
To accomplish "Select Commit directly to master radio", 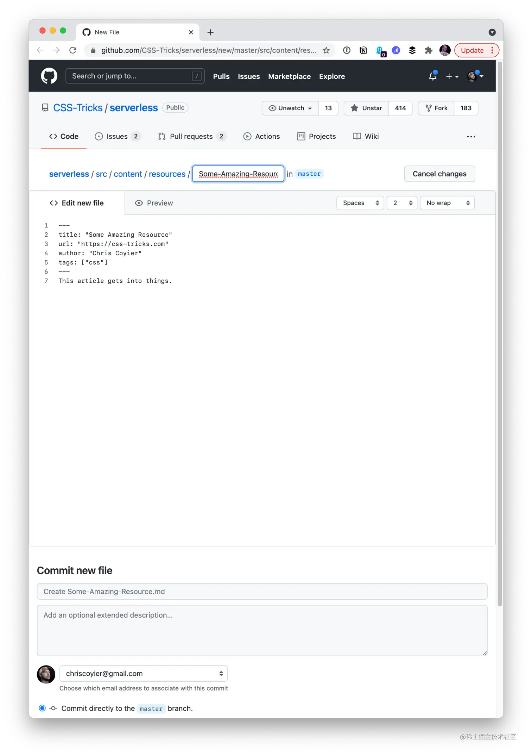I will (42, 708).
